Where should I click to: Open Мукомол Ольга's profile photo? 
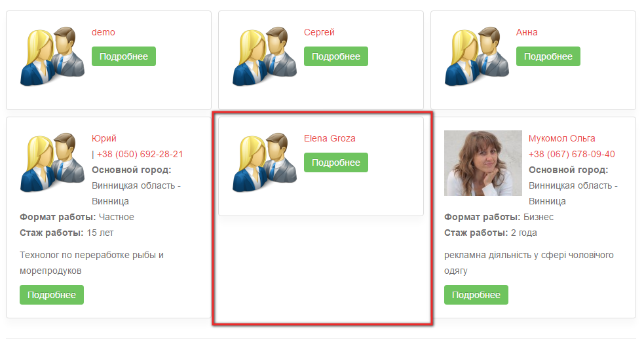tap(483, 163)
